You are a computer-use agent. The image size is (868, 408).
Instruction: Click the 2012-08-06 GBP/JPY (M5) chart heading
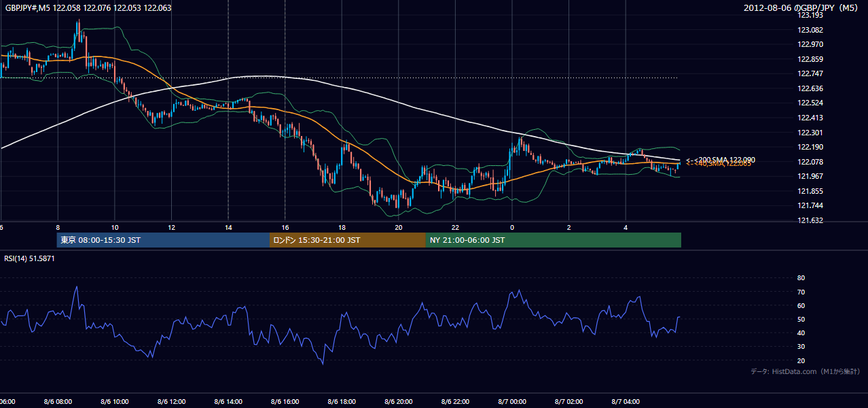pos(802,8)
